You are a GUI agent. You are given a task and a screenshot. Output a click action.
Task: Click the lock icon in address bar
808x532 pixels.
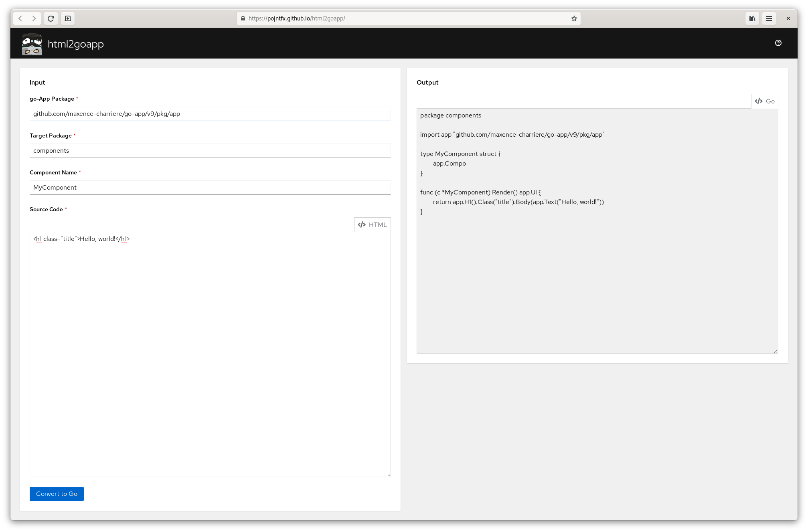click(x=243, y=18)
